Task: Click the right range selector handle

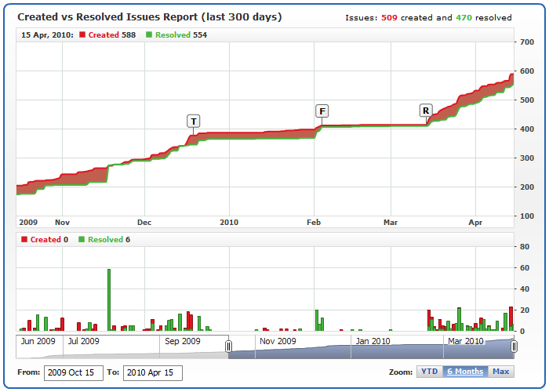Action: pos(514,347)
